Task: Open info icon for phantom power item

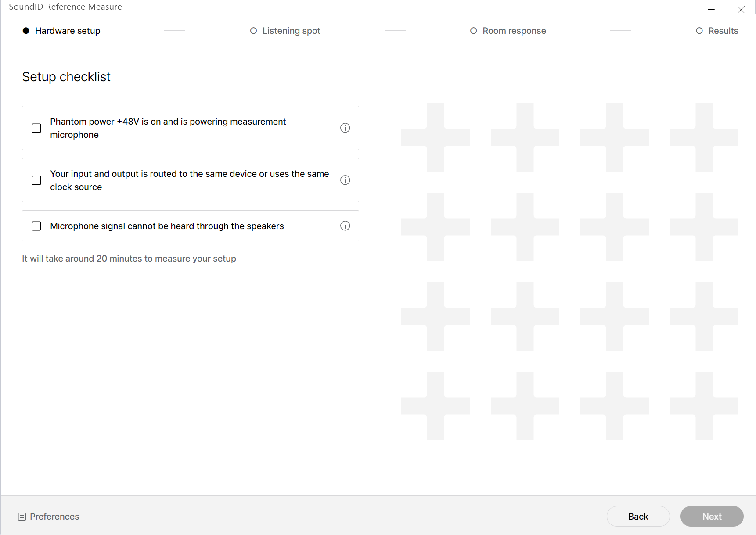Action: 345,128
